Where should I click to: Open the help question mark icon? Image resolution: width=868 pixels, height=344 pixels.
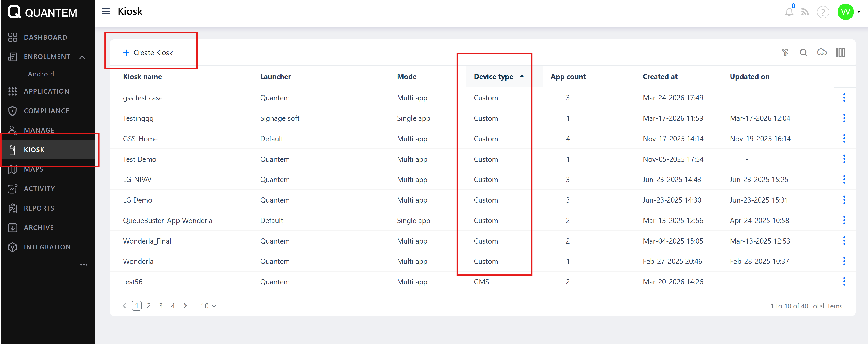823,13
